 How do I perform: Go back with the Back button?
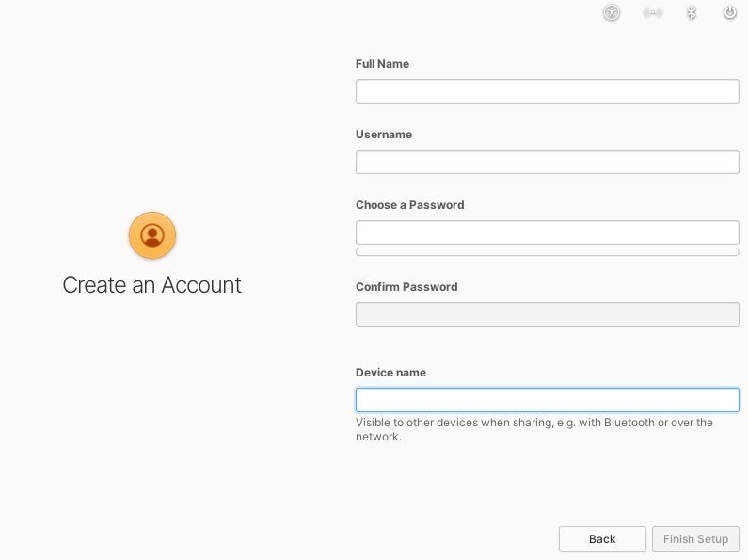tap(602, 539)
